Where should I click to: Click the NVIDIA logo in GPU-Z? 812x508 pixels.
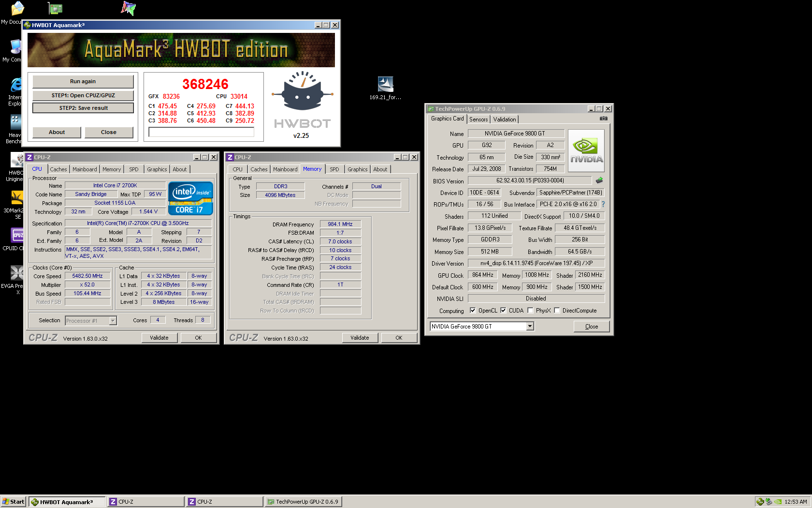[586, 151]
